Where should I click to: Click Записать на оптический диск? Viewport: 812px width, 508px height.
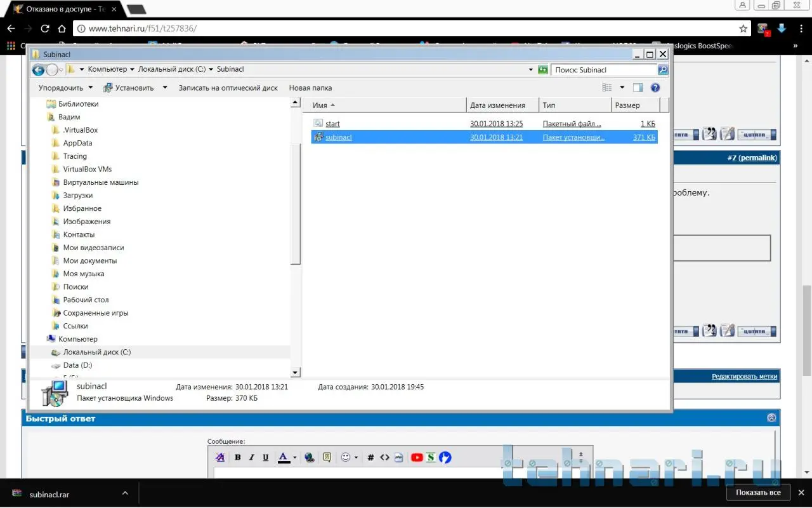coord(228,88)
